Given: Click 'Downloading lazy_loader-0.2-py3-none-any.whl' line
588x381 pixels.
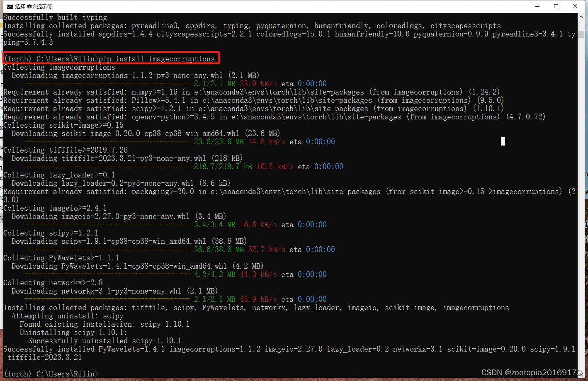Looking at the screenshot, I should tap(121, 183).
